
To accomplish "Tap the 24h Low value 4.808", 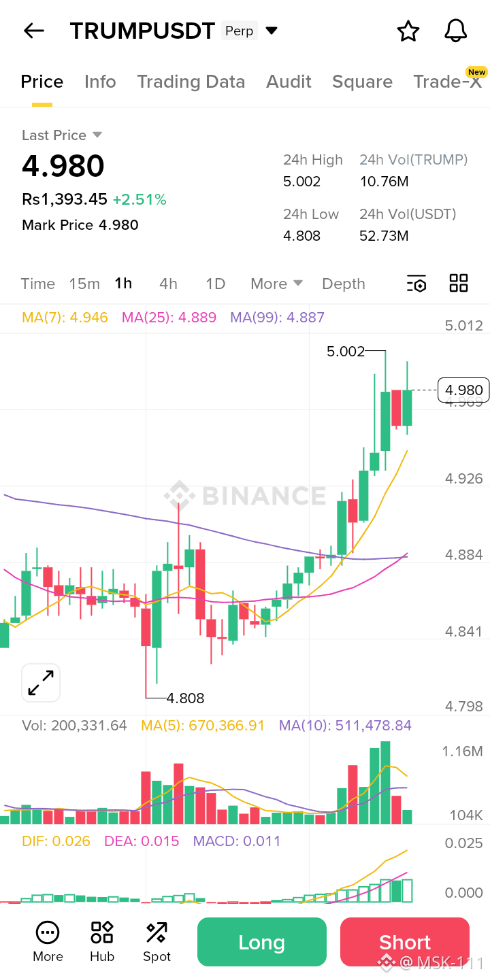I will [x=301, y=236].
